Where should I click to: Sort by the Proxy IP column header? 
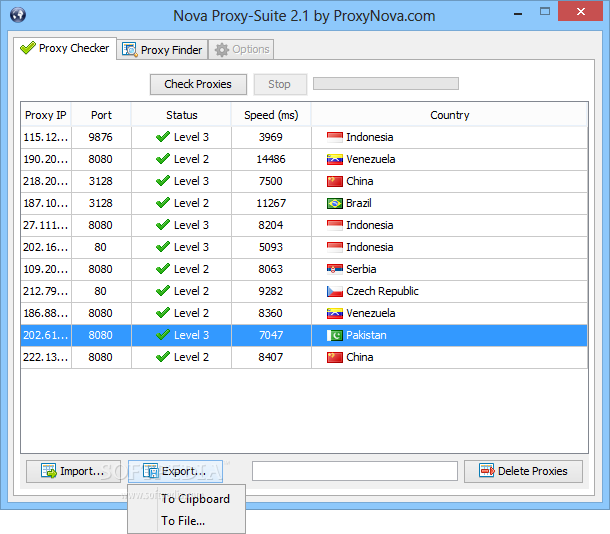[x=46, y=115]
